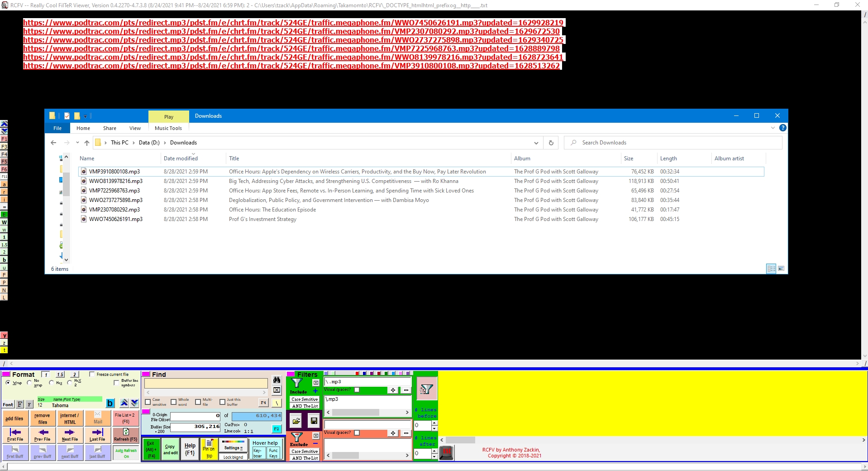Click the Include filter minus button

click(x=406, y=390)
